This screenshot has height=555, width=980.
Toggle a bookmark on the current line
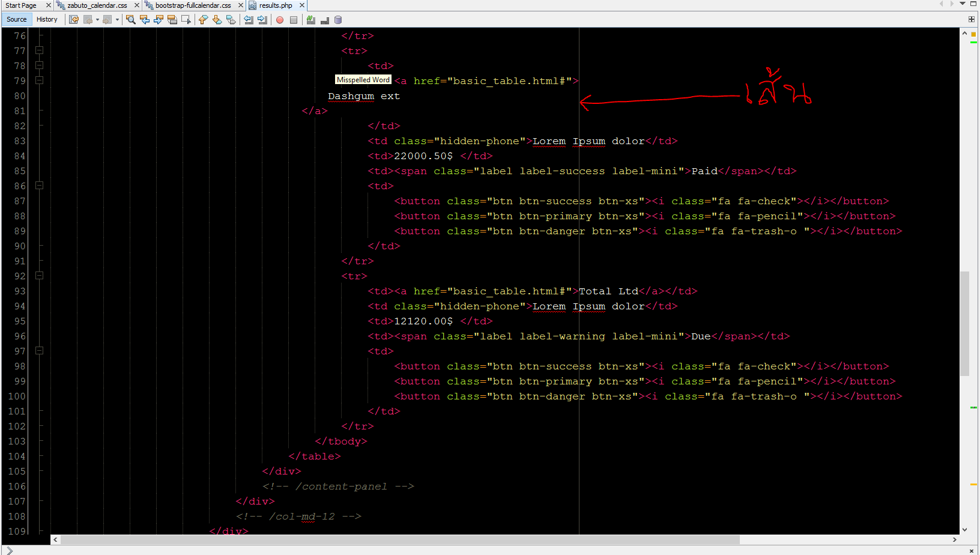[231, 20]
